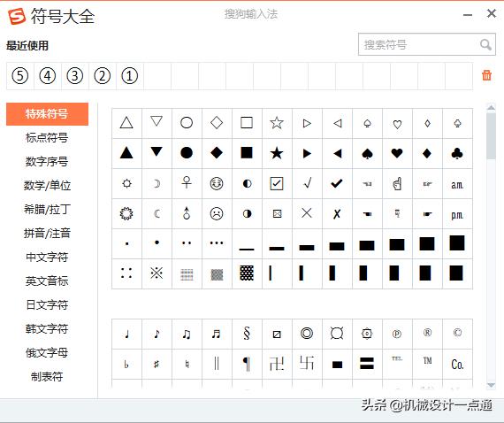Insert the hollow diamond ◇ symbol
The height and width of the screenshot is (423, 504).
(217, 123)
